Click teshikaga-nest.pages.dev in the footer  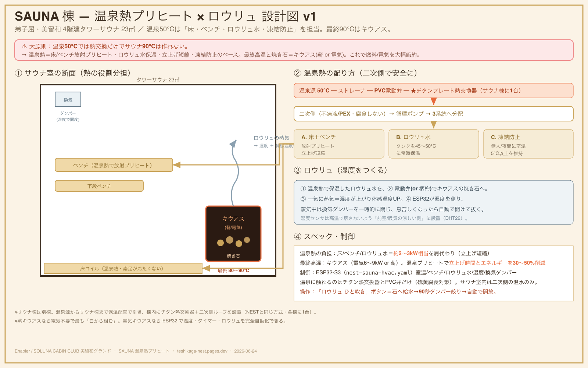coord(202,351)
